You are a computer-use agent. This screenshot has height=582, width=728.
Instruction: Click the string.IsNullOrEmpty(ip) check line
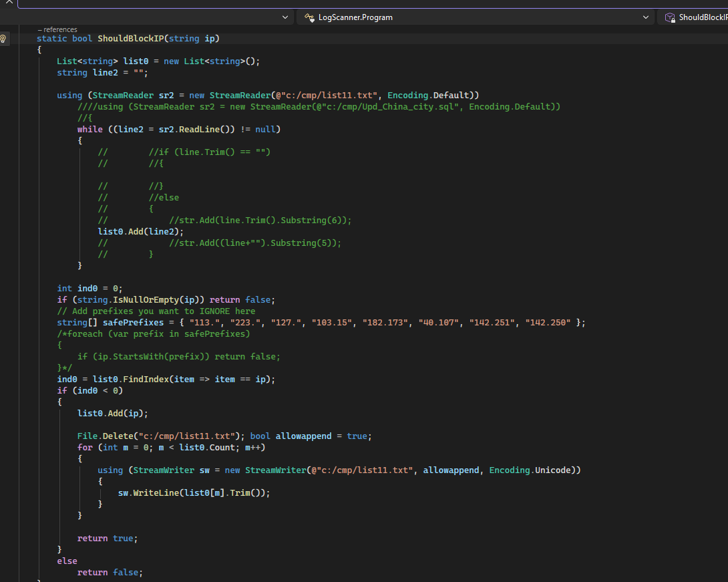tap(166, 299)
